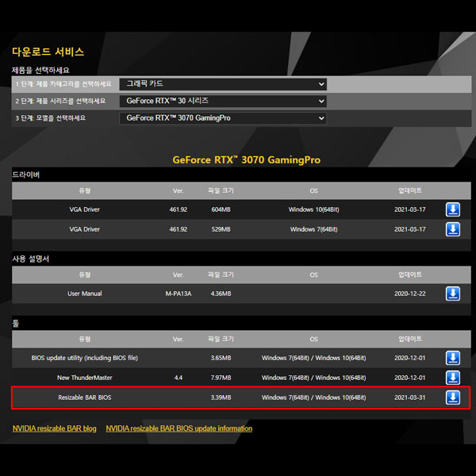Screen dimensions: 476x476
Task: Select the M-PA13A version cell
Action: tap(178, 294)
